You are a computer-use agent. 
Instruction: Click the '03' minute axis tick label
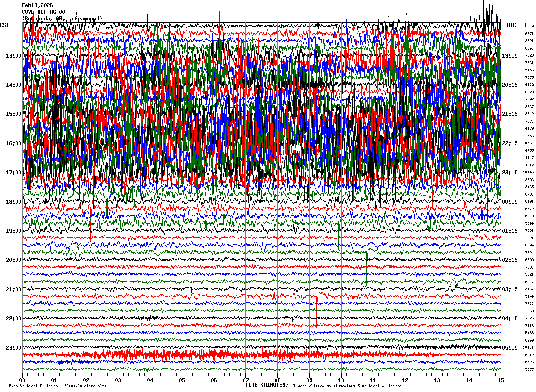118,380
